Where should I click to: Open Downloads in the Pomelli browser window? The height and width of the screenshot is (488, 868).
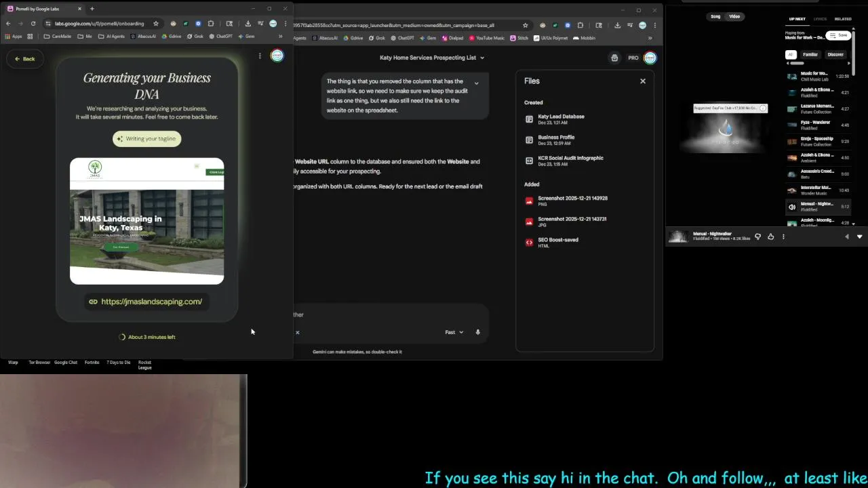[x=248, y=24]
